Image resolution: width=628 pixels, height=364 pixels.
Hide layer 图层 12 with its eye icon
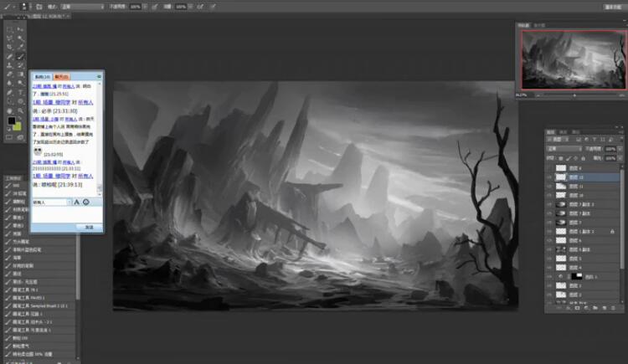[x=550, y=177]
